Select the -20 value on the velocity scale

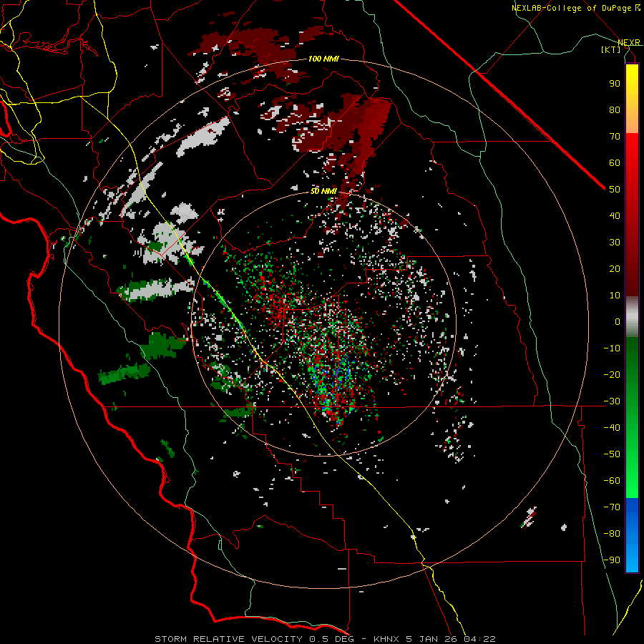(612, 374)
